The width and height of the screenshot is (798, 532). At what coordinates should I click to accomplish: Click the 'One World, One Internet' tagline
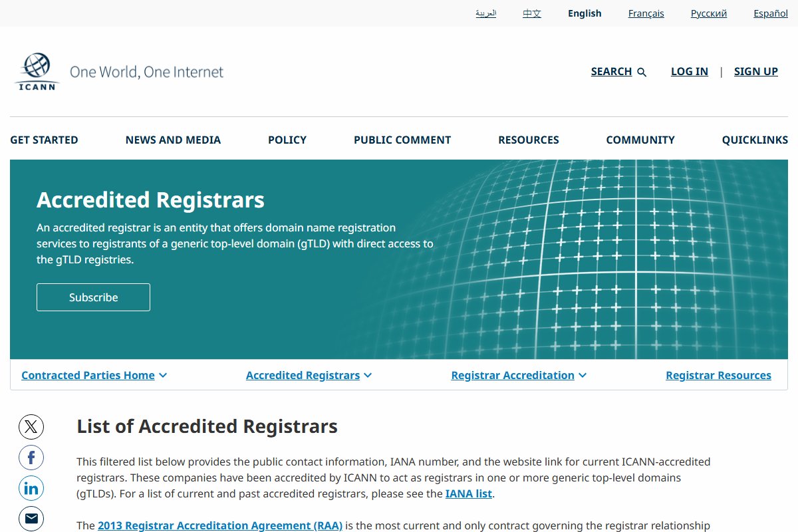[x=147, y=72]
